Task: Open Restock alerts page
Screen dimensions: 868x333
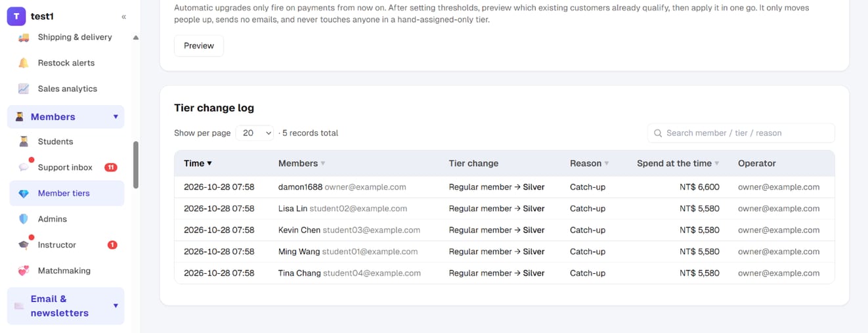Action: tap(66, 63)
